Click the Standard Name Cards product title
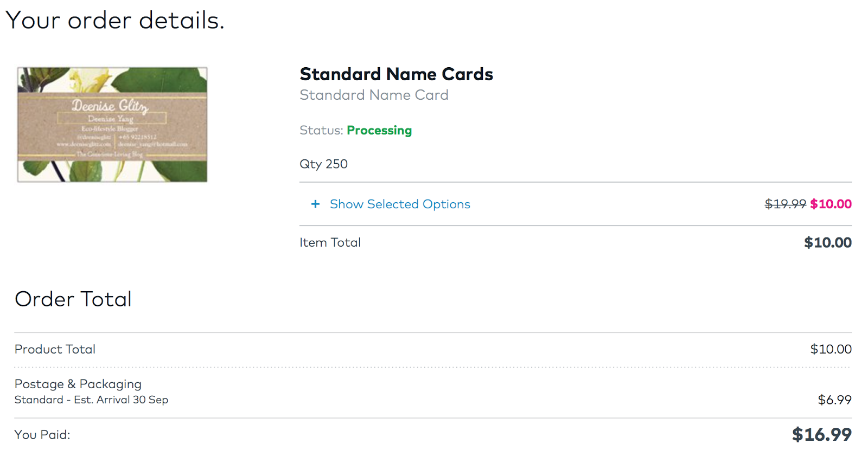Viewport: 868px width, 463px height. 396,74
